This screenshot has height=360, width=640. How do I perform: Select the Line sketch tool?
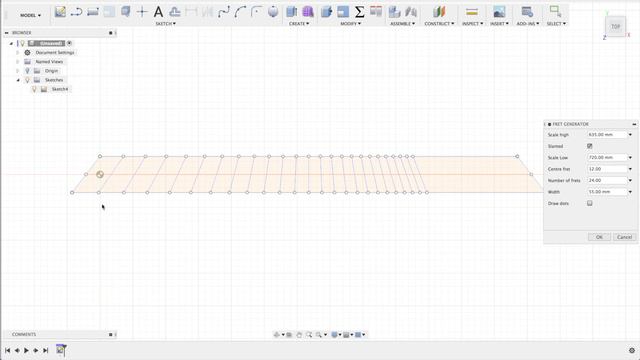coord(76,12)
